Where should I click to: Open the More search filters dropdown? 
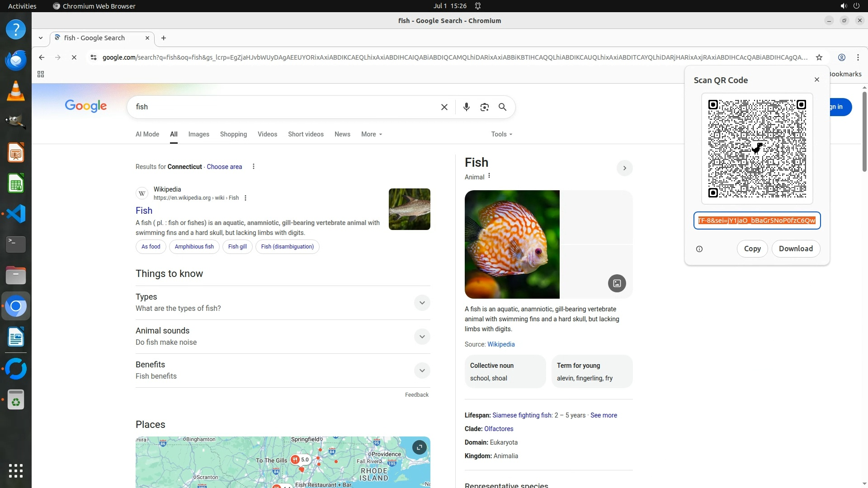[371, 134]
